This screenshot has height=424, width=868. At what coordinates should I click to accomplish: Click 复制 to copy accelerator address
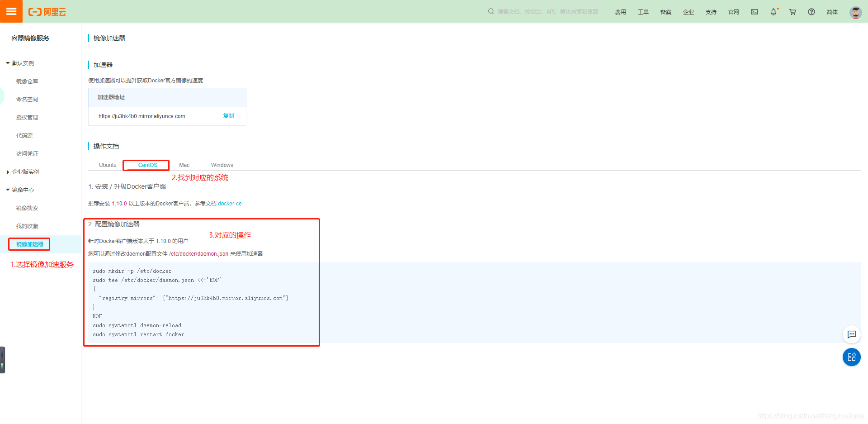point(228,116)
